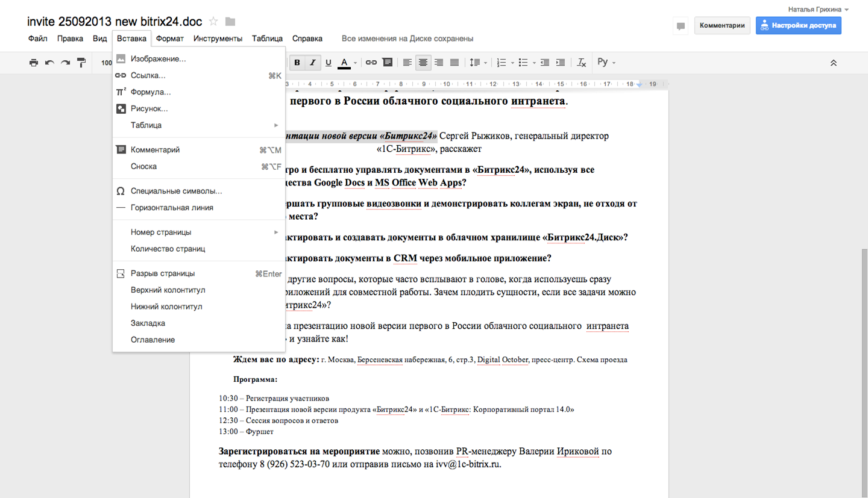
Task: Open the line spacing dropdown
Action: (x=479, y=63)
